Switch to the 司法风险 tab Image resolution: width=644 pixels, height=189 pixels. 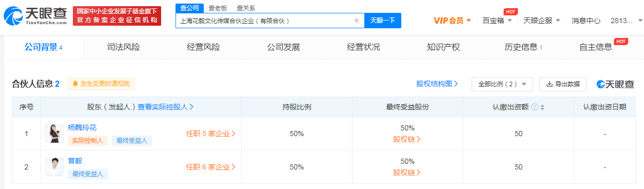123,47
